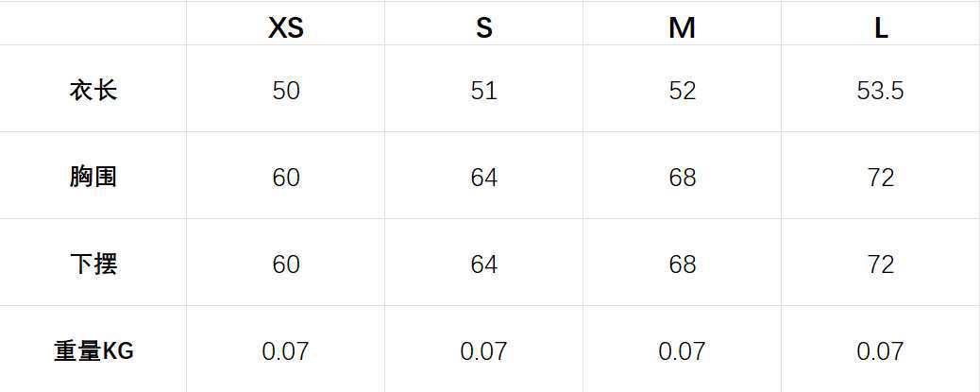This screenshot has width=980, height=392.
Task: Select the 53.5 cell under L
Action: pyautogui.click(x=880, y=91)
